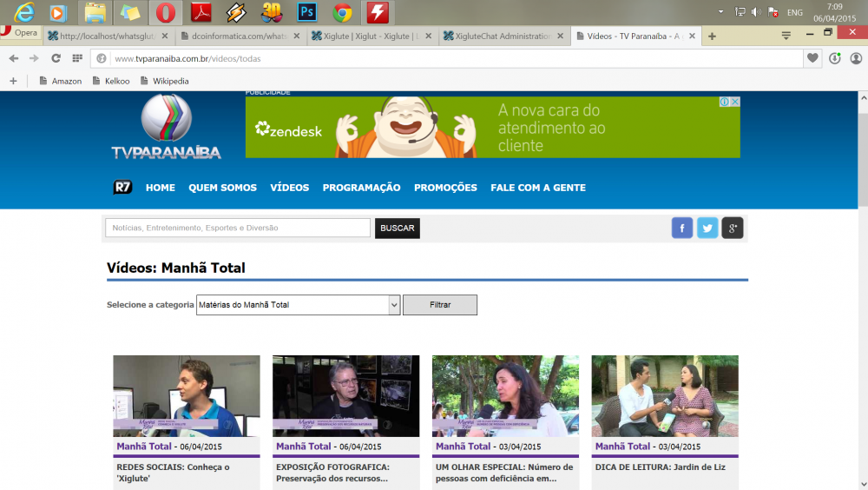Click the TV Paranaíba logo
Image resolution: width=868 pixels, height=490 pixels.
(166, 128)
